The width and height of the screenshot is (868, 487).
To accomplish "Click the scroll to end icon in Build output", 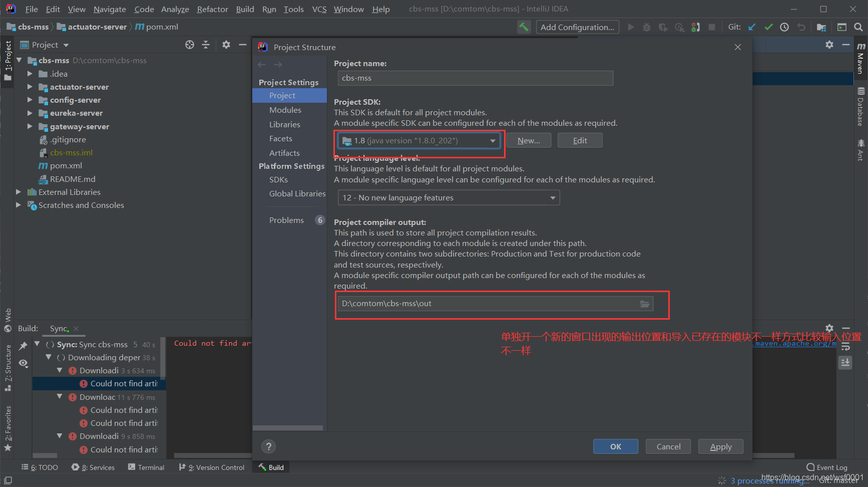I will click(x=845, y=363).
